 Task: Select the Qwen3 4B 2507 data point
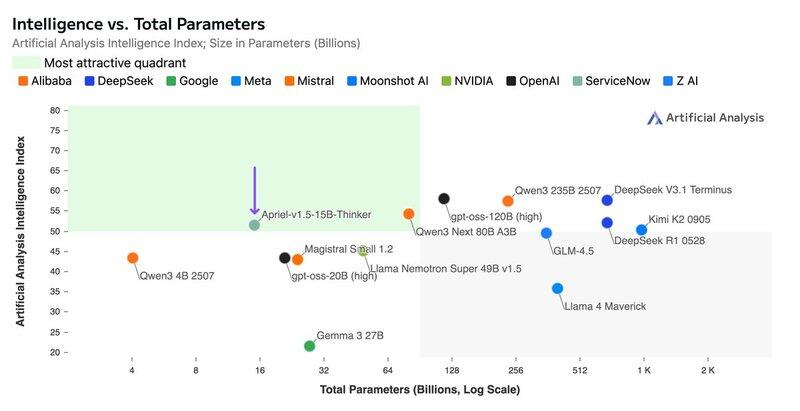(133, 258)
